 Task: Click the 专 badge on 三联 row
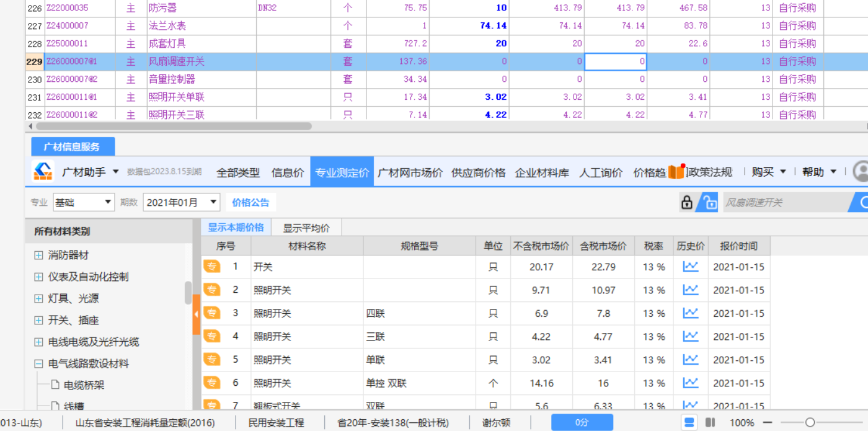point(212,336)
